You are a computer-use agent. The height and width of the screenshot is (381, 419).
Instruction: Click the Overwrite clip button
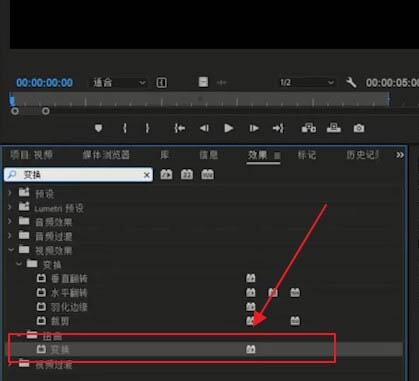[334, 128]
